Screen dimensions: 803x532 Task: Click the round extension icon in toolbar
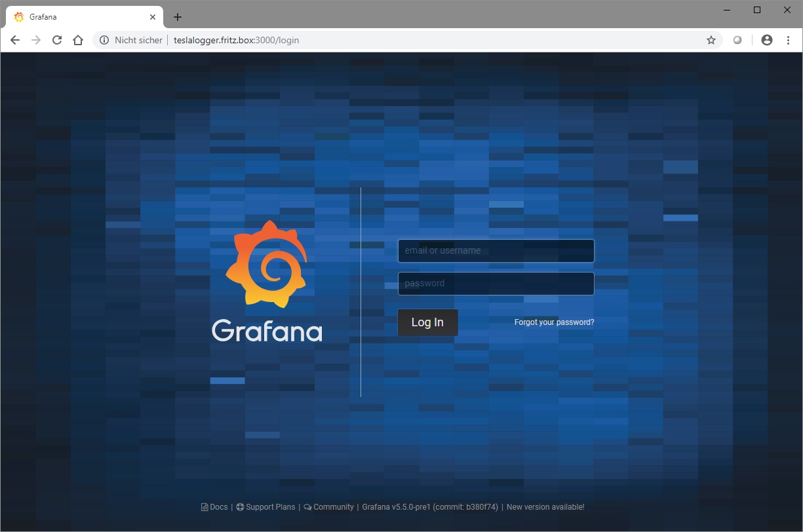[737, 40]
